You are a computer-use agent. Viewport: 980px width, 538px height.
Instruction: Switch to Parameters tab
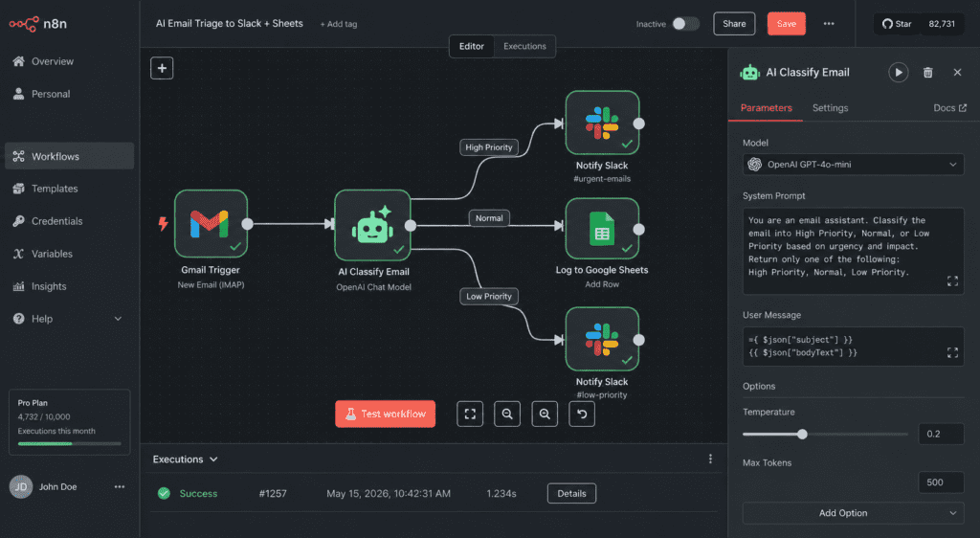click(767, 108)
